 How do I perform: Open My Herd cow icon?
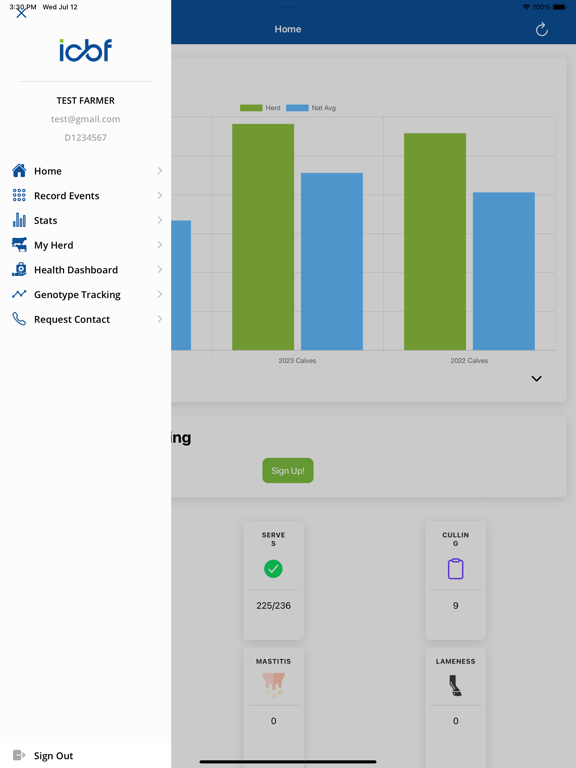tap(19, 244)
